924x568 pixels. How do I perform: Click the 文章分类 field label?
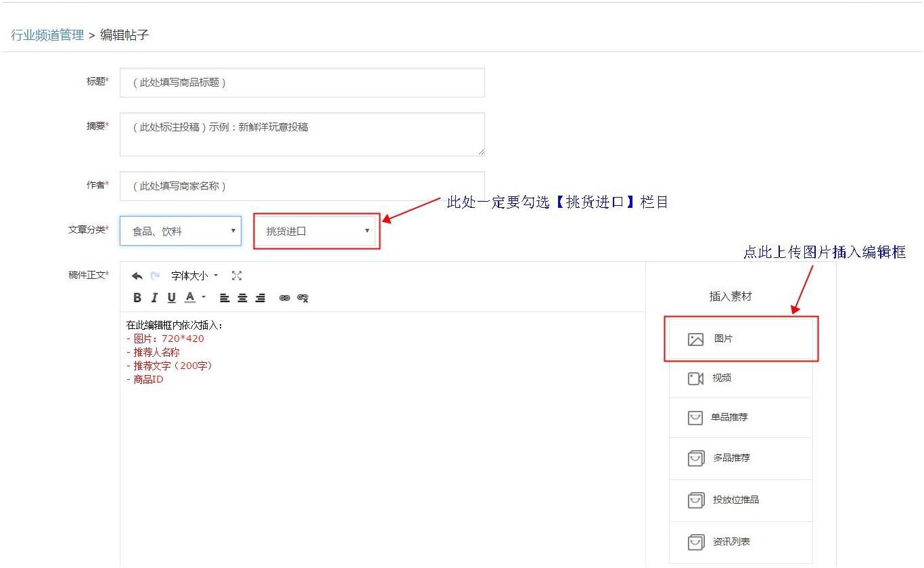[x=89, y=230]
